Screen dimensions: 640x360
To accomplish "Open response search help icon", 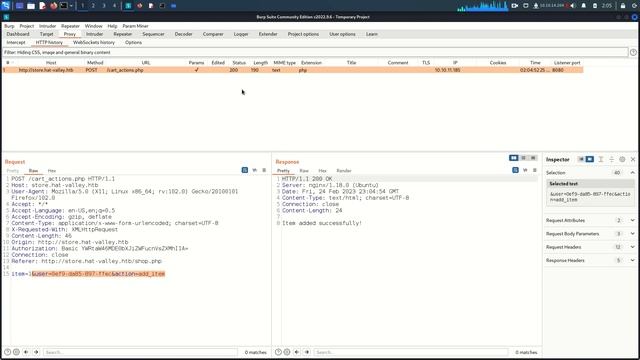I will click(x=278, y=352).
